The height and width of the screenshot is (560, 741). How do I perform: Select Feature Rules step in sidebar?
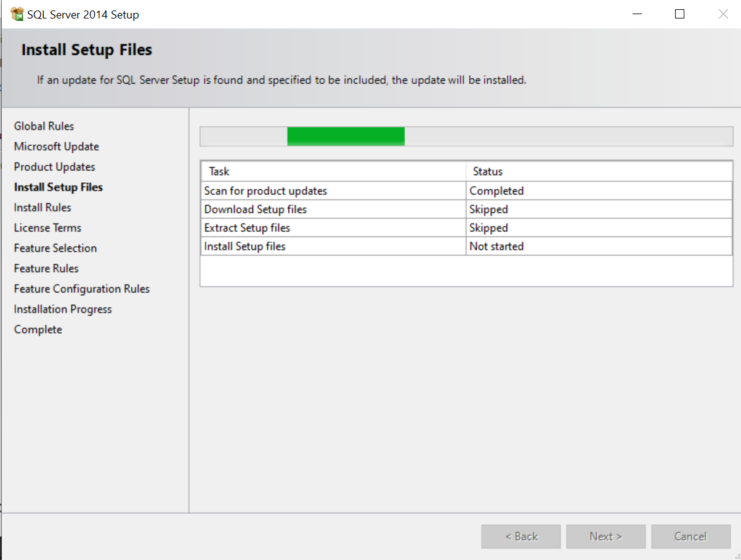click(x=46, y=269)
